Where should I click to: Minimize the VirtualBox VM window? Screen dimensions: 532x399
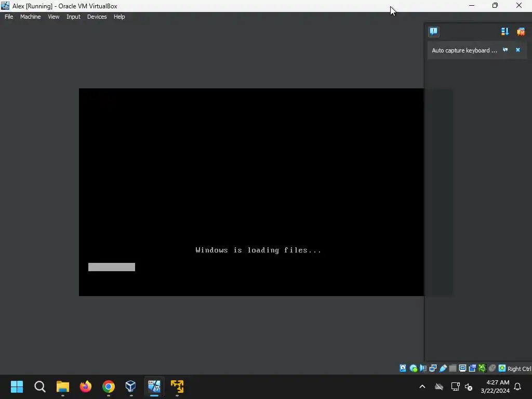(472, 6)
